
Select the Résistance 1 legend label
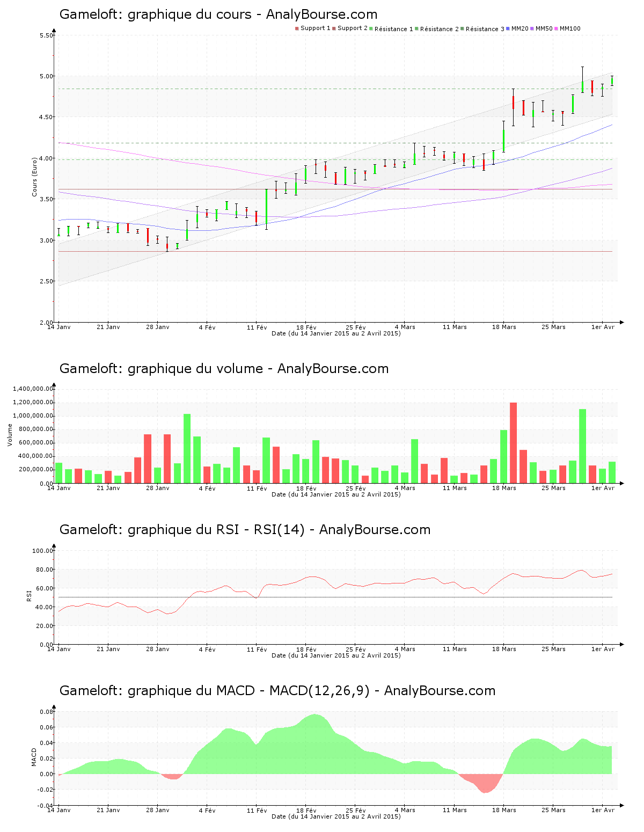(394, 29)
